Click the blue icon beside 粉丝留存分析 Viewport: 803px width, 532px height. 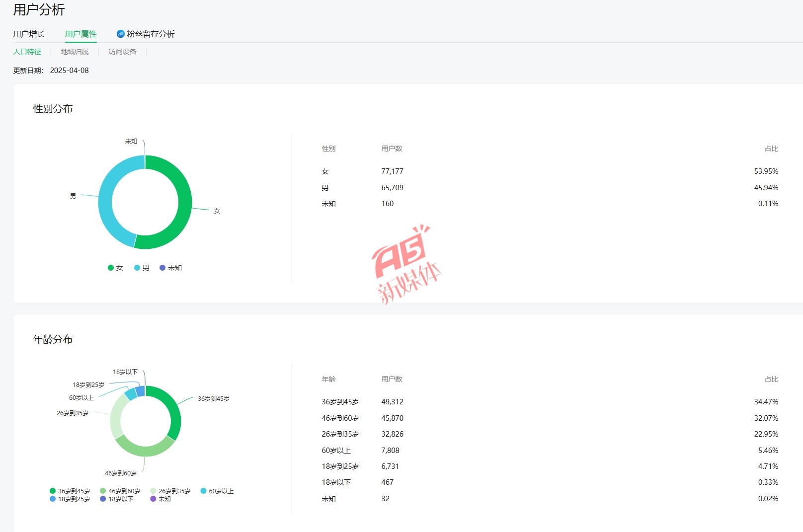point(120,34)
